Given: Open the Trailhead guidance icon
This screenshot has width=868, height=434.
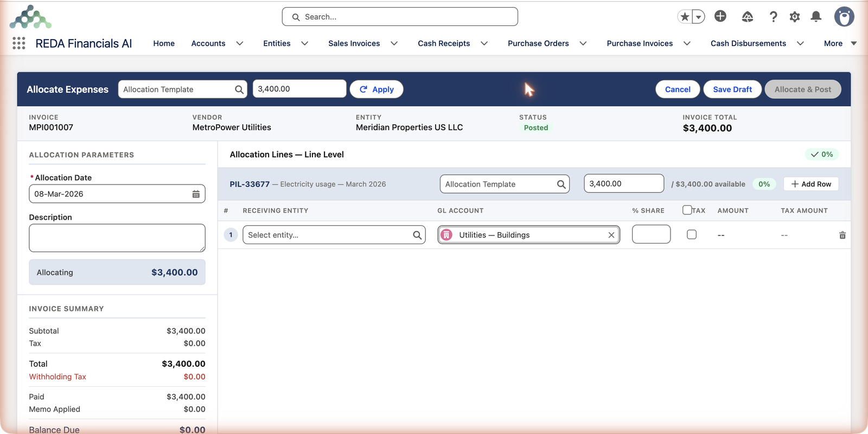Looking at the screenshot, I should click(748, 17).
